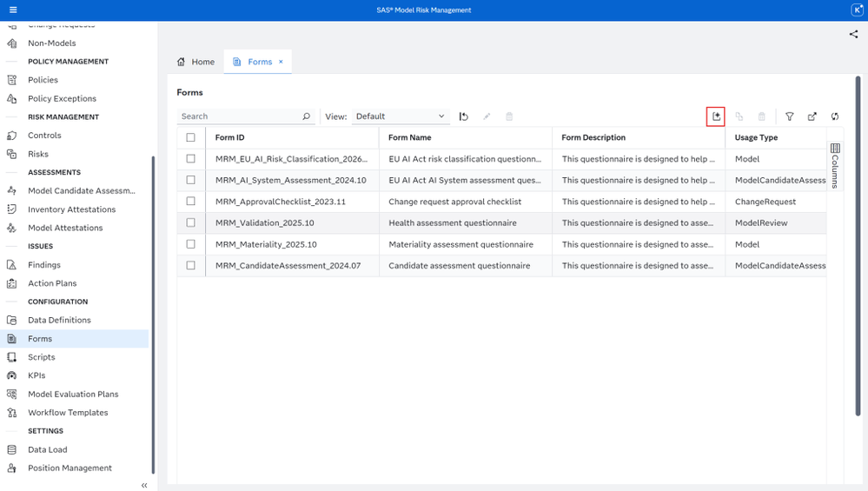Check the MRM_ApprovalChecklist_2023.11 row checkbox
The image size is (868, 491).
pyautogui.click(x=190, y=202)
